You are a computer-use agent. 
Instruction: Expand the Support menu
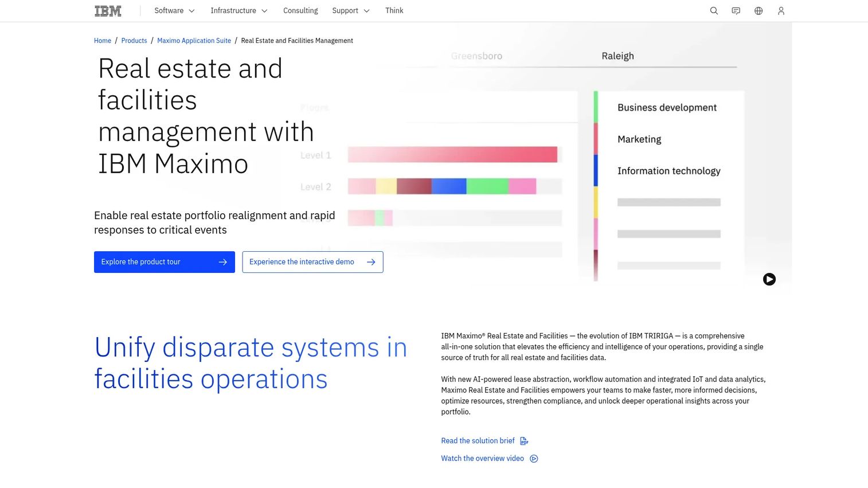350,11
